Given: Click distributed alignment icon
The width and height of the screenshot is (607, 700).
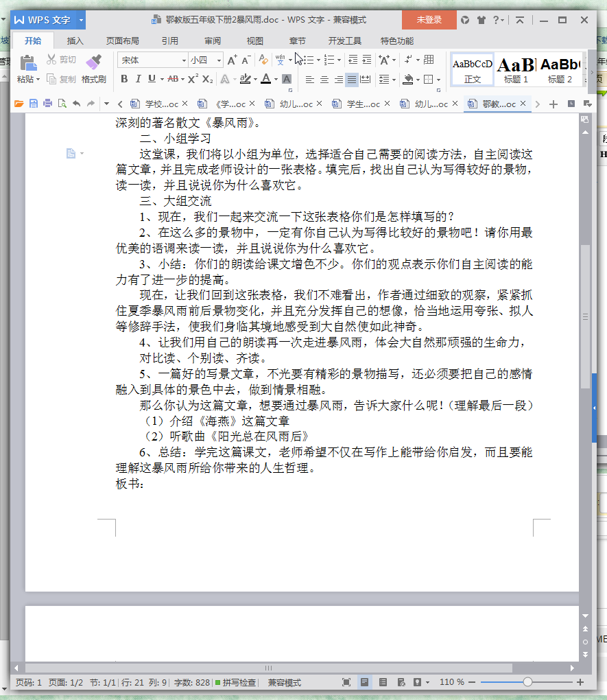Looking at the screenshot, I should click(x=366, y=80).
